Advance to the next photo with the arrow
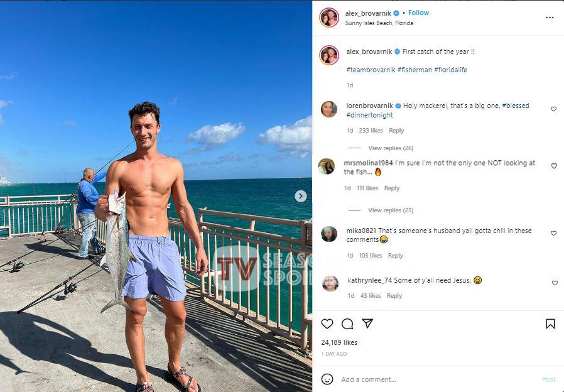The width and height of the screenshot is (564, 392). [x=300, y=195]
